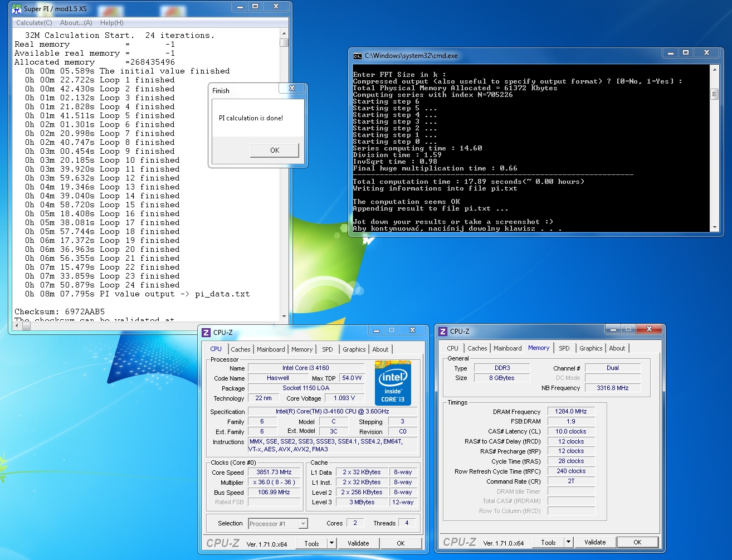This screenshot has width=732, height=560.
Task: Expand Tools dropdown arrow in left CPU-Z
Action: 332,543
